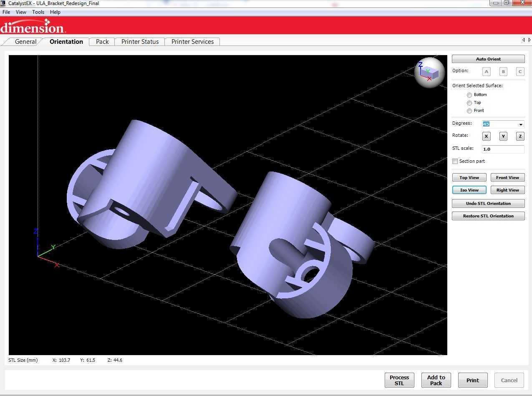Click the STL scale input field
This screenshot has width=532, height=396.
pos(503,149)
